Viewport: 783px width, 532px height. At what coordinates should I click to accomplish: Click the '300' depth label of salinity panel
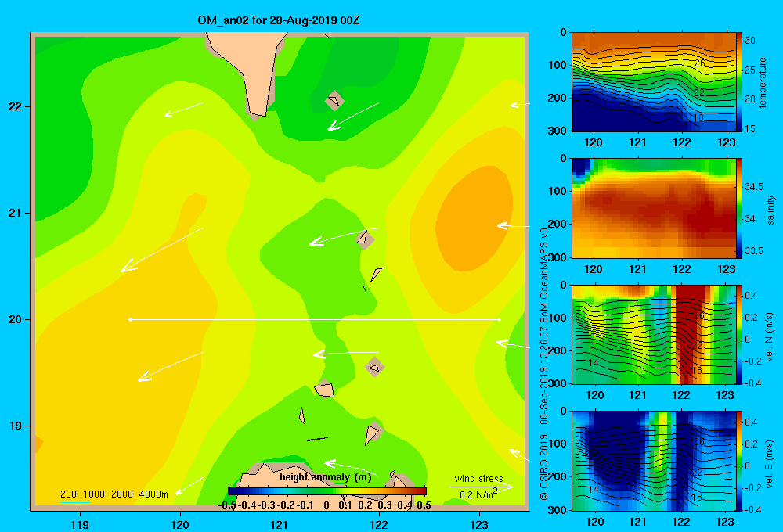pyautogui.click(x=557, y=257)
